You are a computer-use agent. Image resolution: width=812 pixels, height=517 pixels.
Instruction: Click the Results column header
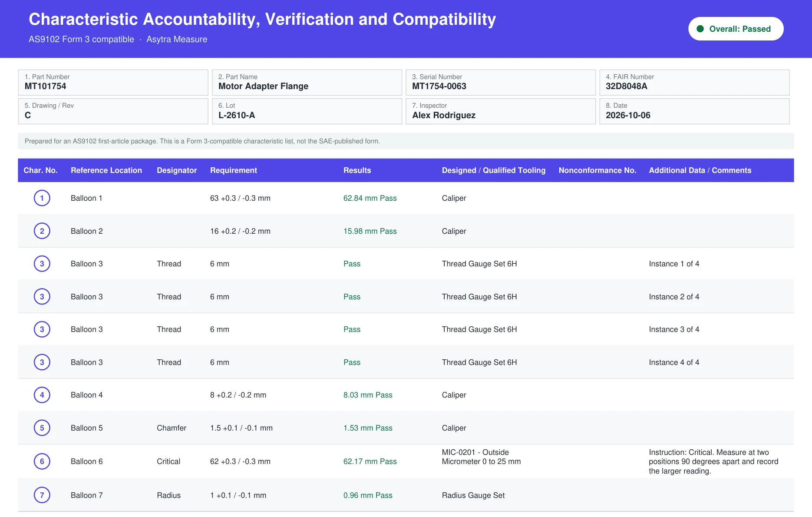pos(357,170)
